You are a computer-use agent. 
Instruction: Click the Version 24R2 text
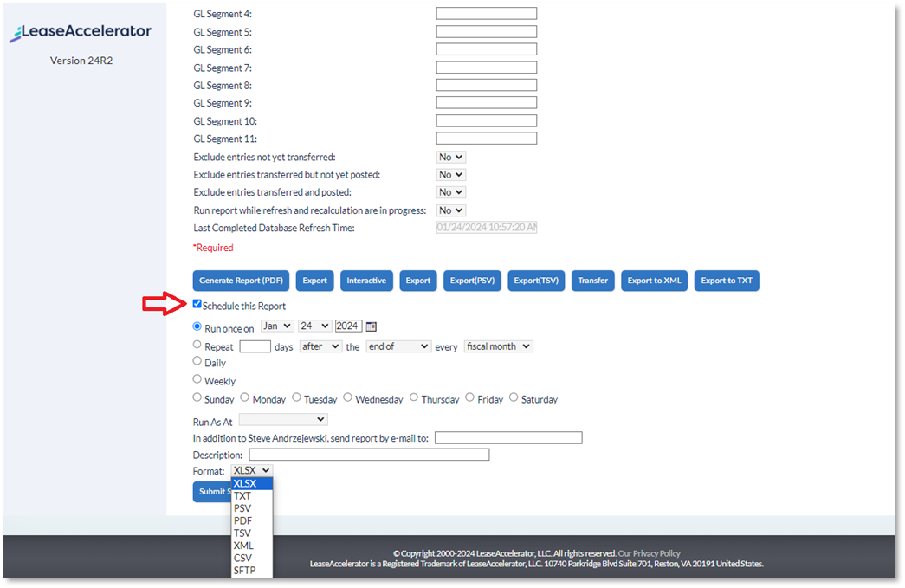pos(81,61)
